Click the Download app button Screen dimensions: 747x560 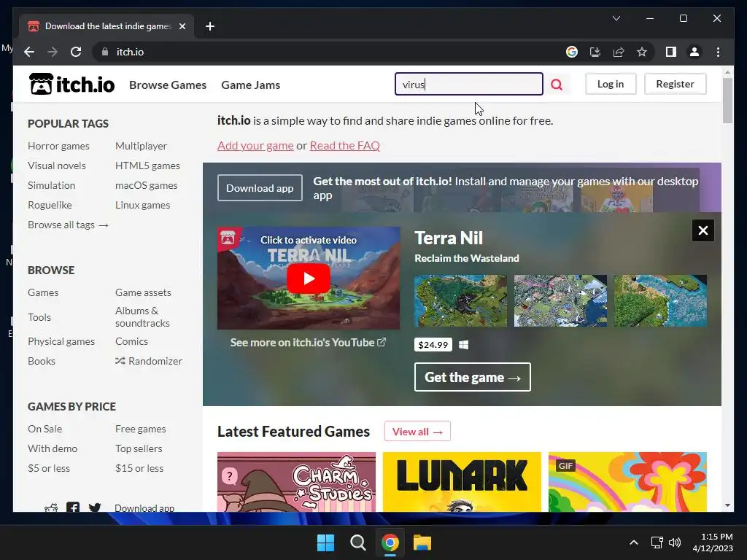pos(260,187)
